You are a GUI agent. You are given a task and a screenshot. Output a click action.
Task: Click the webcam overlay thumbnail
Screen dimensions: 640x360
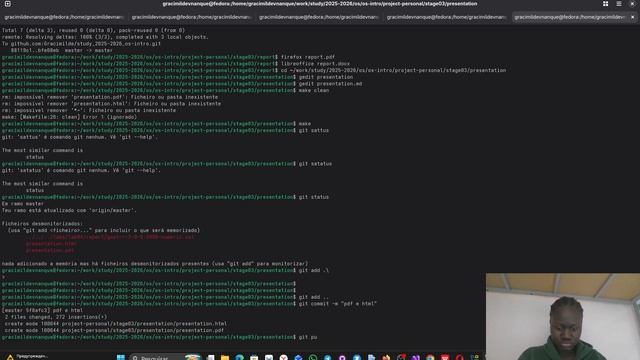tap(563, 317)
